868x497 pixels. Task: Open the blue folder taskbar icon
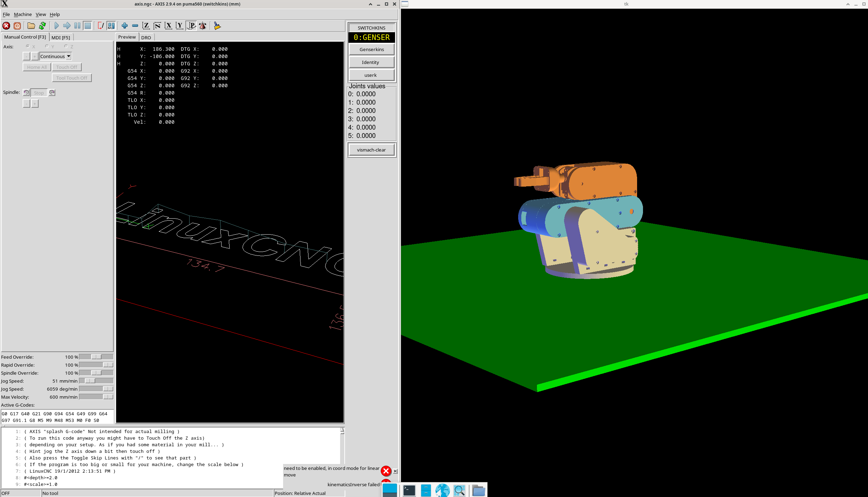(x=479, y=490)
